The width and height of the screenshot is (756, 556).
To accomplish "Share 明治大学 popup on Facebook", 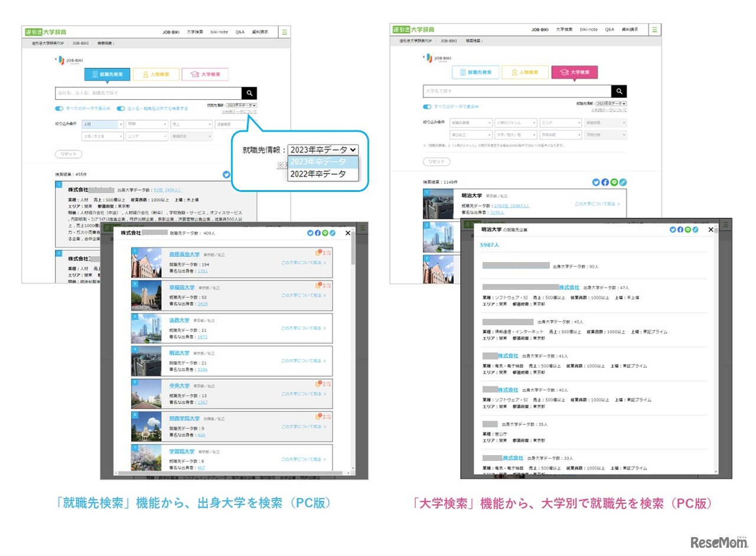I will pyautogui.click(x=680, y=230).
